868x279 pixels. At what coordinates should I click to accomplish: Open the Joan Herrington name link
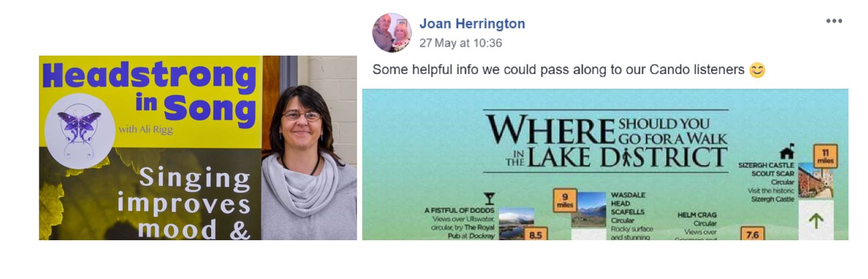coord(472,24)
